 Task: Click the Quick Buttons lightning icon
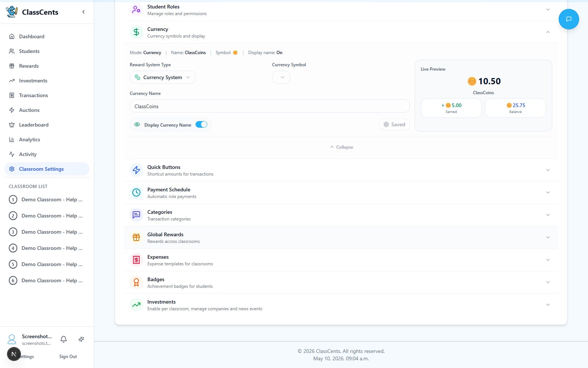pos(136,170)
